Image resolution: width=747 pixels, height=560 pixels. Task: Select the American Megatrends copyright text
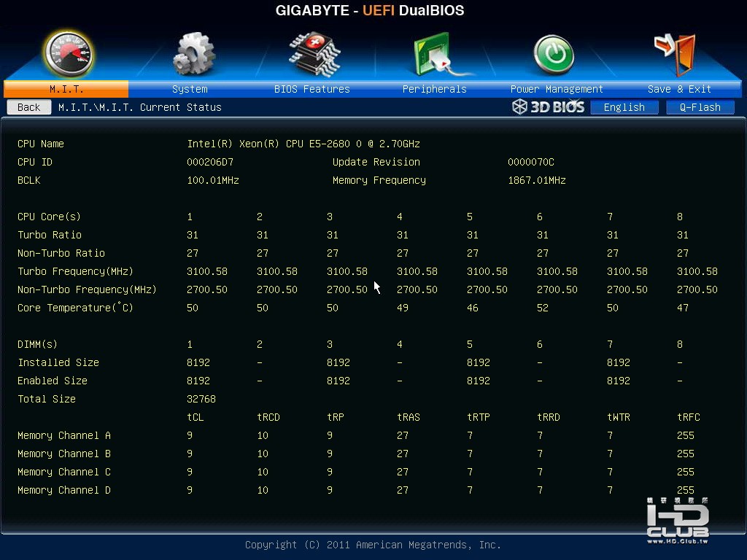coord(373,545)
